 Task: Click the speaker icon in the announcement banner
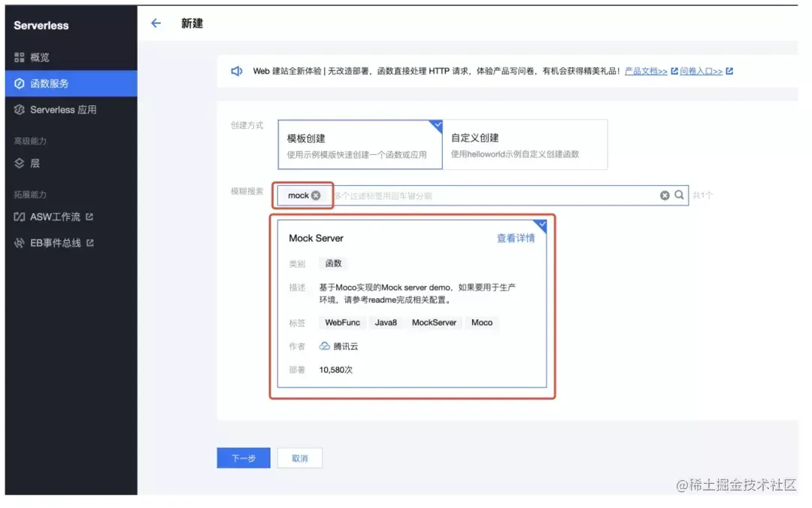pos(237,71)
